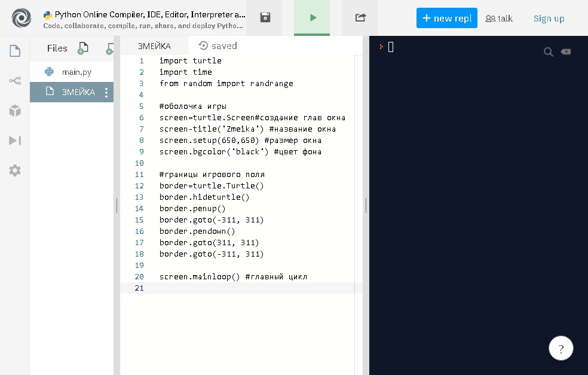Clear the console output

click(565, 52)
